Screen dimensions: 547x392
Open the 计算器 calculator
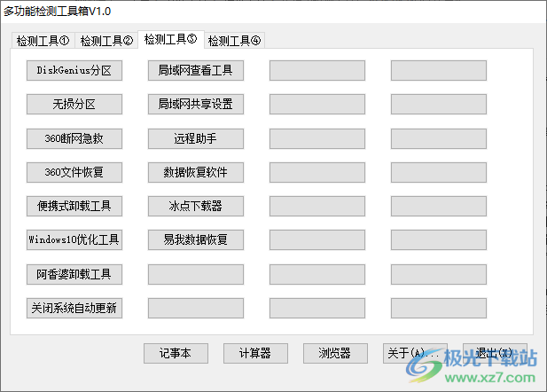coord(255,353)
